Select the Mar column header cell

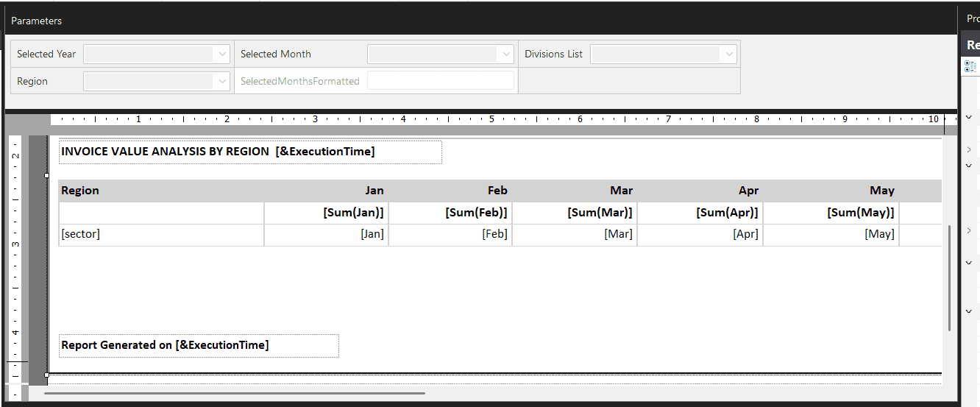pos(574,191)
